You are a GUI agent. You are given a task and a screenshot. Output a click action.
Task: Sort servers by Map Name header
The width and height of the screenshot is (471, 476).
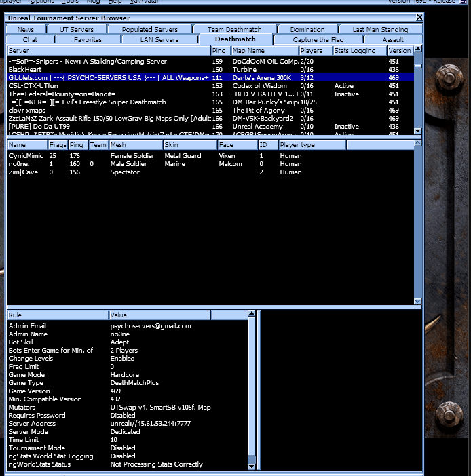265,51
